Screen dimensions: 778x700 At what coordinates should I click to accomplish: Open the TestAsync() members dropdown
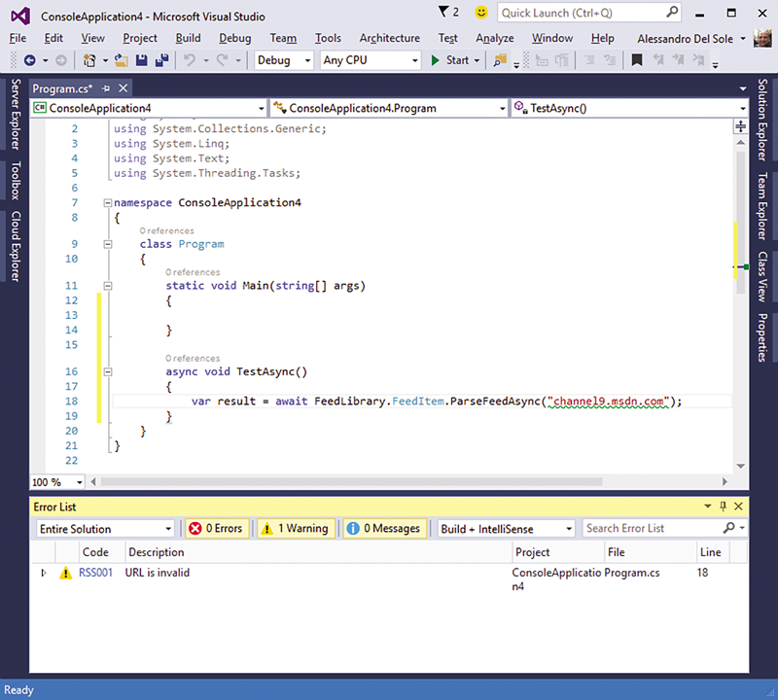pos(629,108)
